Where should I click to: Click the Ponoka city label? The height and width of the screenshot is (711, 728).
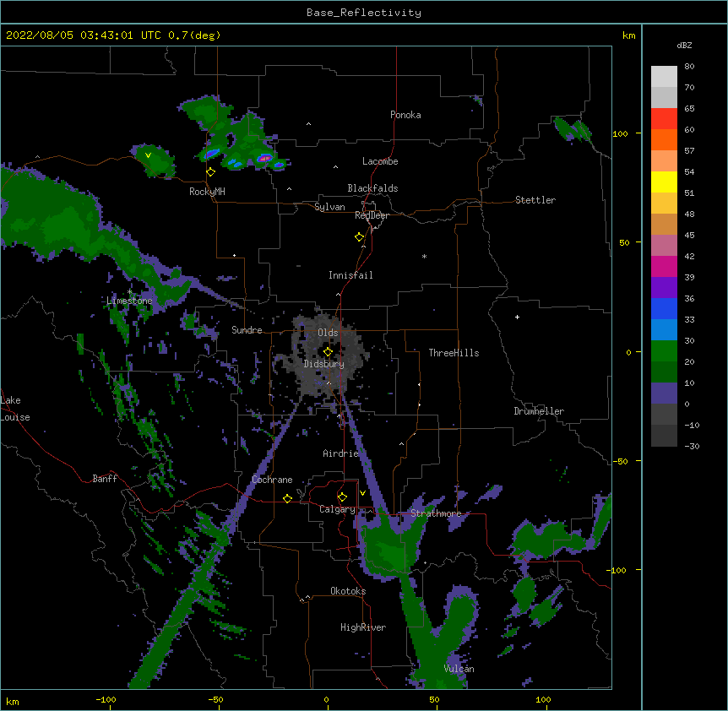tap(405, 115)
